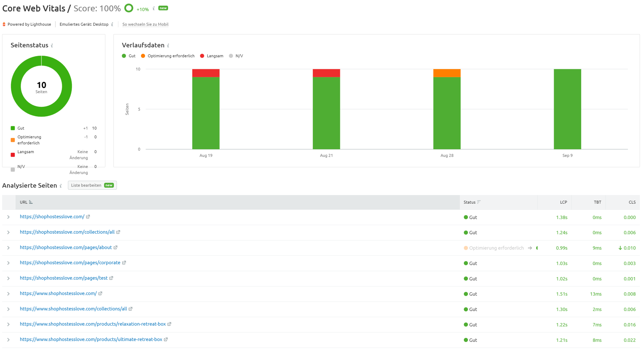Click info icon beside Verlaufsdaten heading
Screen dimensions: 644x349
168,46
